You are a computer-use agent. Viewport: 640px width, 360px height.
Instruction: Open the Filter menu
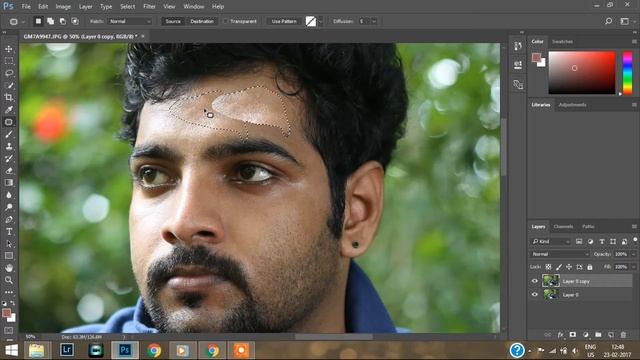149,7
